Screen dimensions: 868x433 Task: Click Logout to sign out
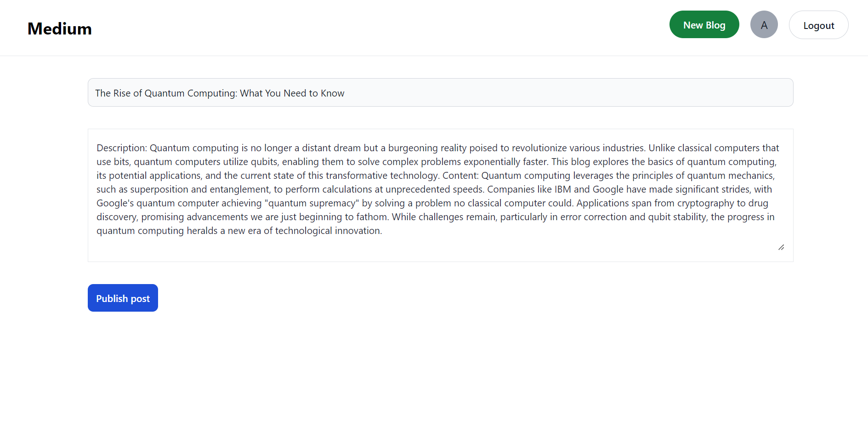click(x=818, y=25)
